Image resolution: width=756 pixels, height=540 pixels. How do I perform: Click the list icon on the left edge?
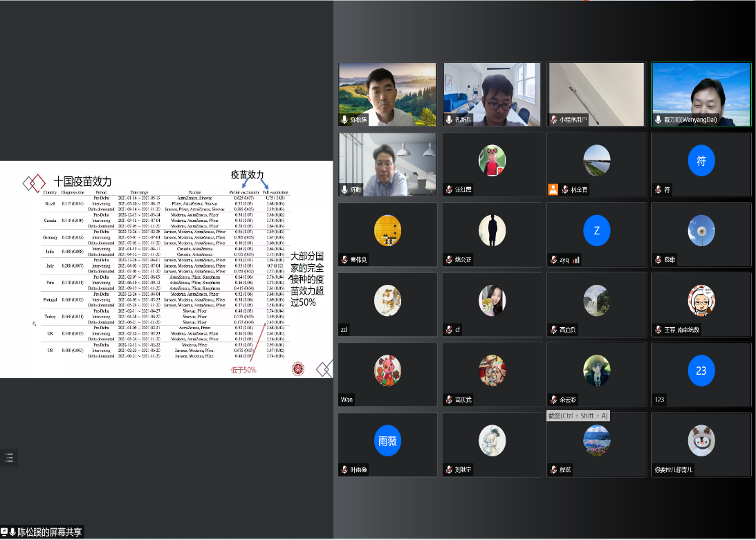pos(9,457)
